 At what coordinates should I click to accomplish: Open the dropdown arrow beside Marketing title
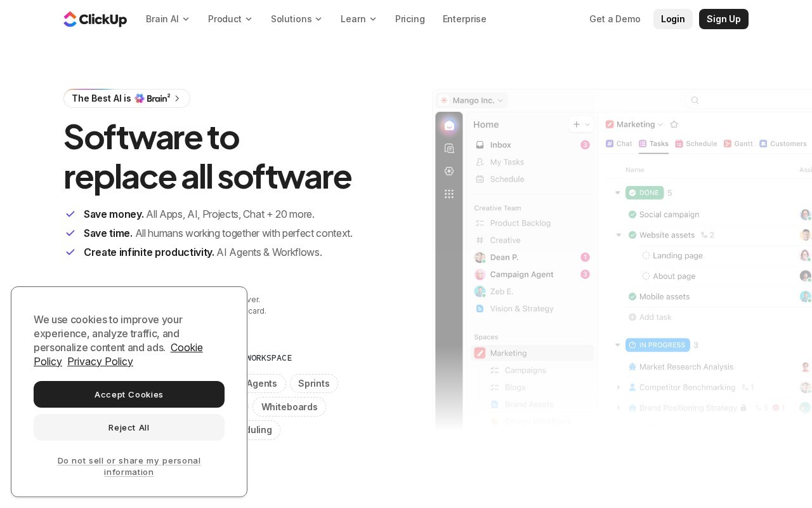[661, 124]
